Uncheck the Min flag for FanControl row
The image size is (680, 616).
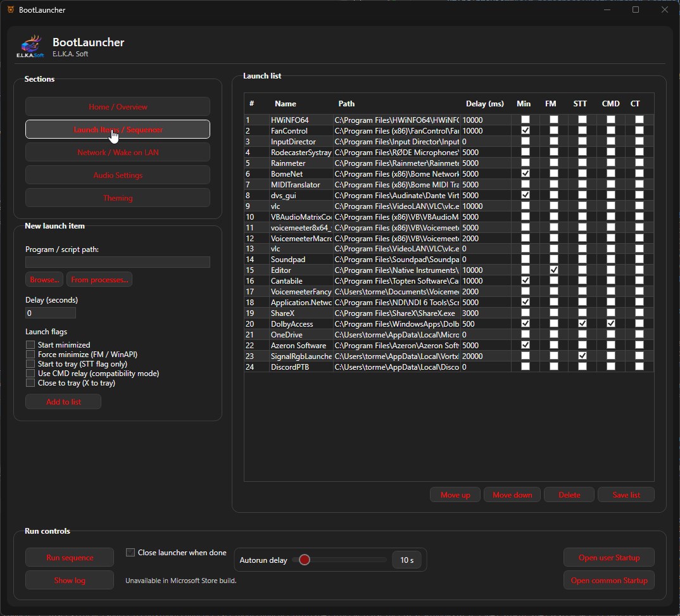click(525, 130)
